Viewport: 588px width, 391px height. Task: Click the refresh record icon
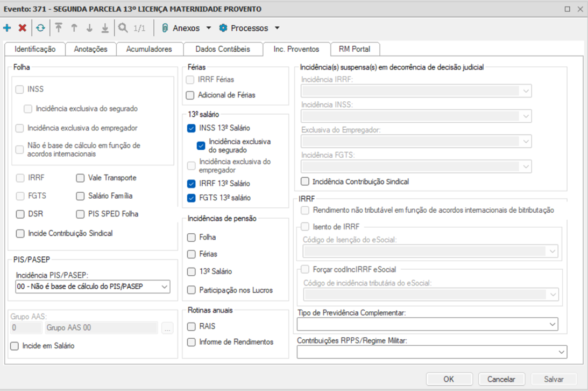[x=40, y=28]
